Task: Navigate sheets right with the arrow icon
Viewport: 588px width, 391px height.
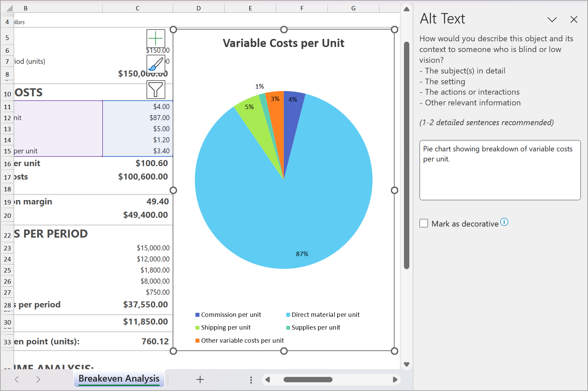Action: (38, 379)
